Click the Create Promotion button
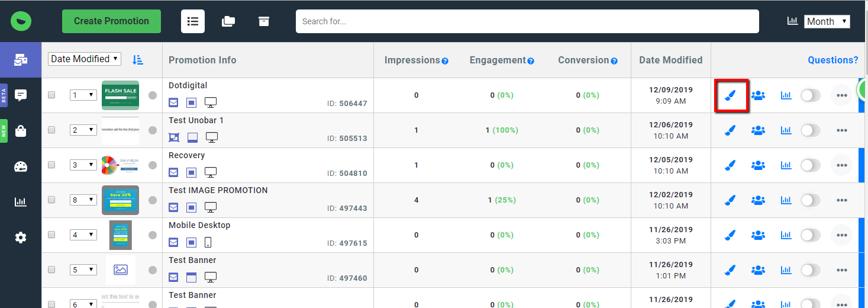868x308 pixels. [x=111, y=21]
